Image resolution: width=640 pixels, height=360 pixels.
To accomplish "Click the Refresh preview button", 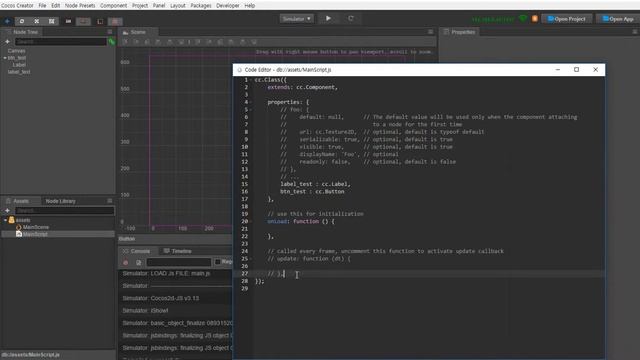I will coord(351,18).
